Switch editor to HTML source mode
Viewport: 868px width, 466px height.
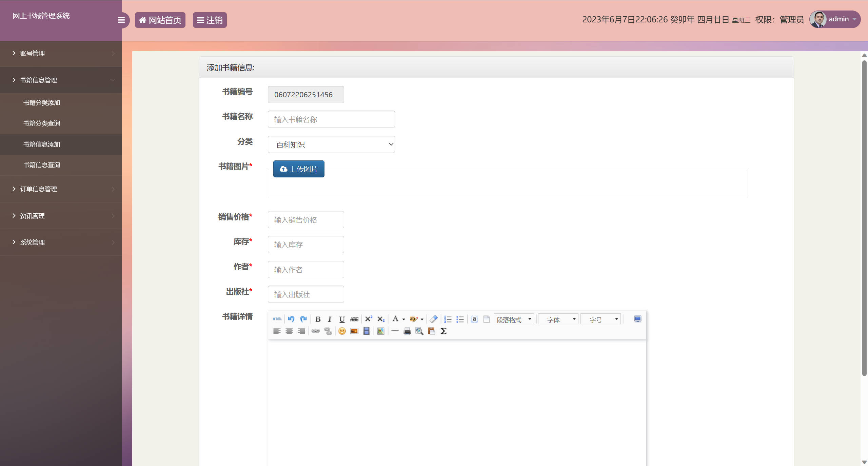coord(277,319)
